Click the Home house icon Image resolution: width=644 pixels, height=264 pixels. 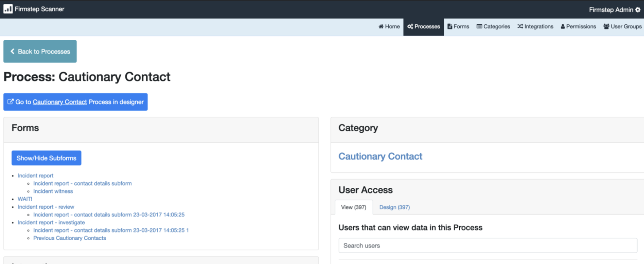coord(381,26)
